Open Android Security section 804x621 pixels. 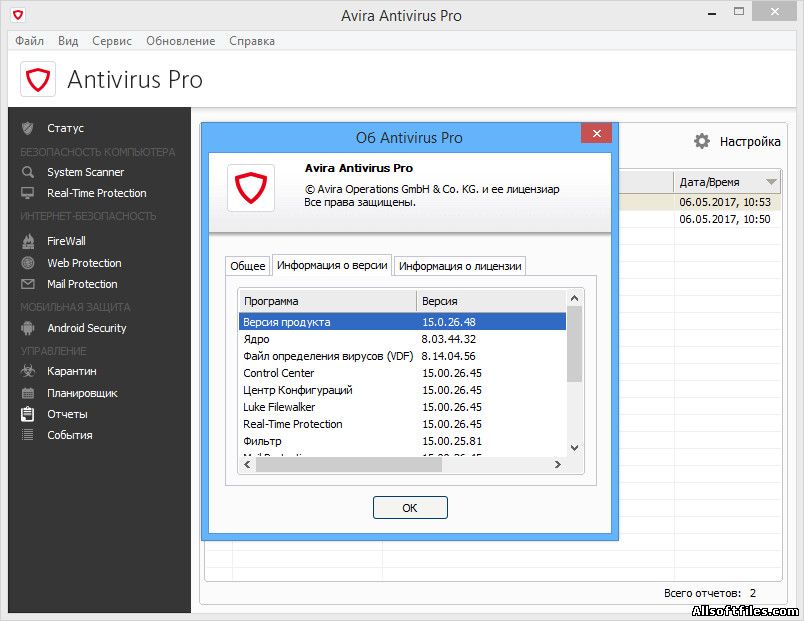click(87, 328)
